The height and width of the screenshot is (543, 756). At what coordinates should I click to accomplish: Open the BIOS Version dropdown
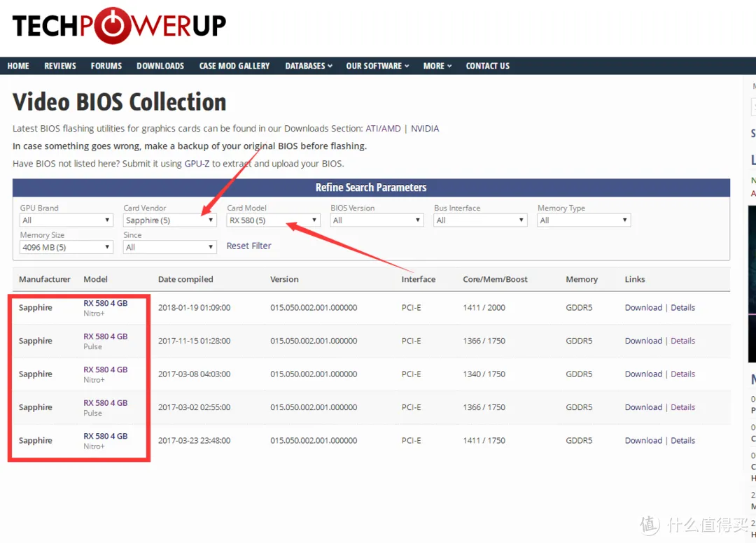(377, 220)
